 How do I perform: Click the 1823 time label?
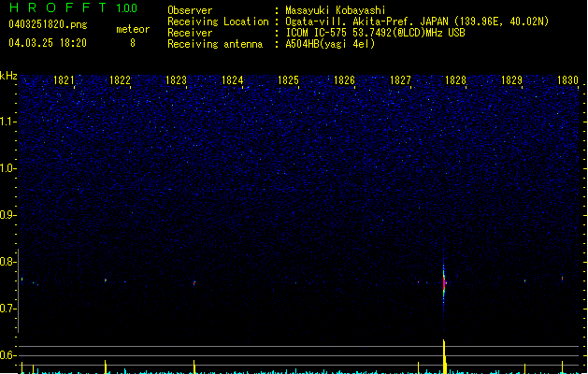tap(176, 81)
